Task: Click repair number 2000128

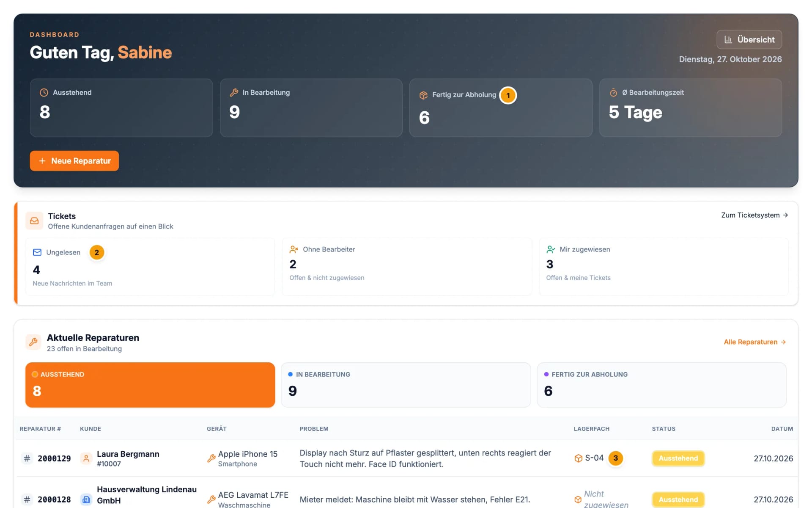Action: point(54,500)
